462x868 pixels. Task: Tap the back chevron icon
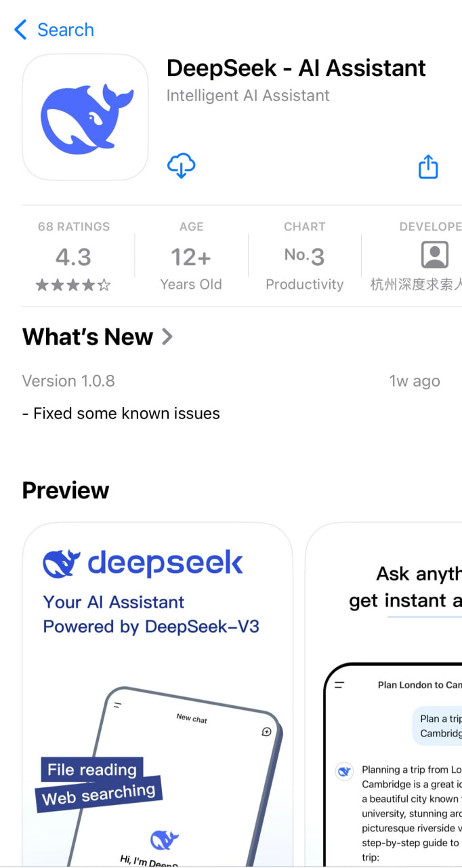(20, 30)
